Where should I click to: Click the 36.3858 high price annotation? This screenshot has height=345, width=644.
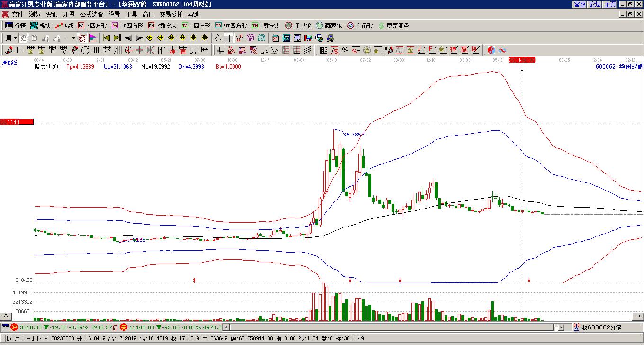(354, 135)
